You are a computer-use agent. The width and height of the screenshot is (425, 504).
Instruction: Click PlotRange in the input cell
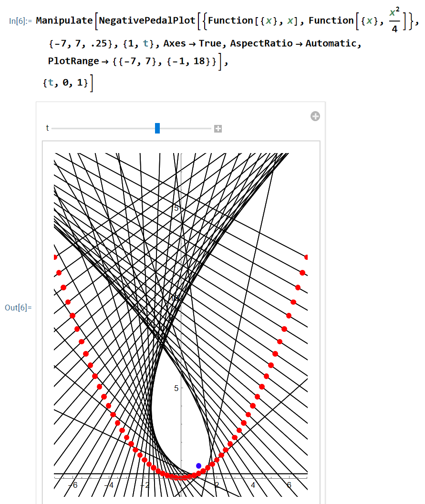point(73,61)
